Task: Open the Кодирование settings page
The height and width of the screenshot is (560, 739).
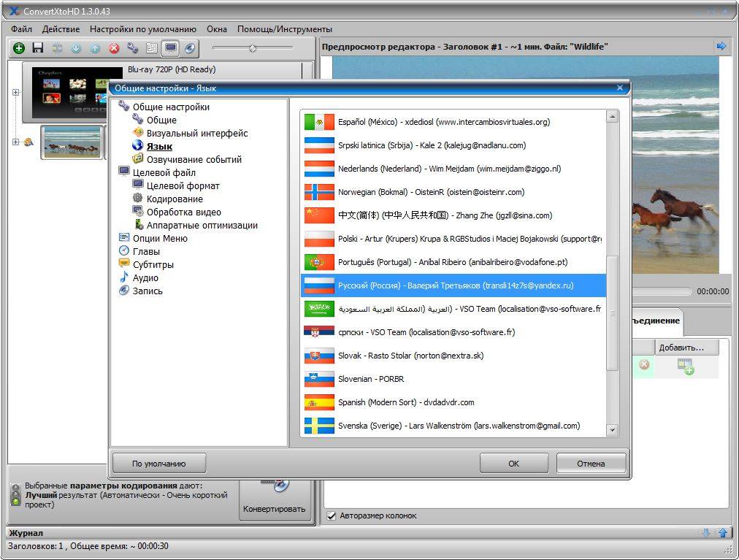Action: pyautogui.click(x=175, y=199)
